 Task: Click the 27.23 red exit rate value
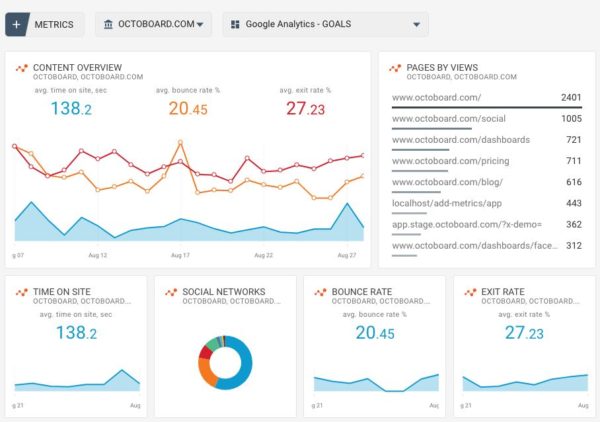[305, 109]
